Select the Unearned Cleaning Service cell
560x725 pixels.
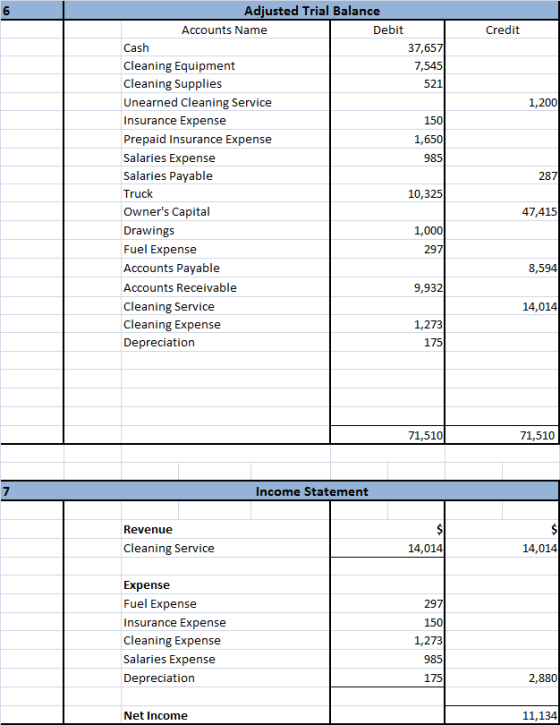pos(226,103)
